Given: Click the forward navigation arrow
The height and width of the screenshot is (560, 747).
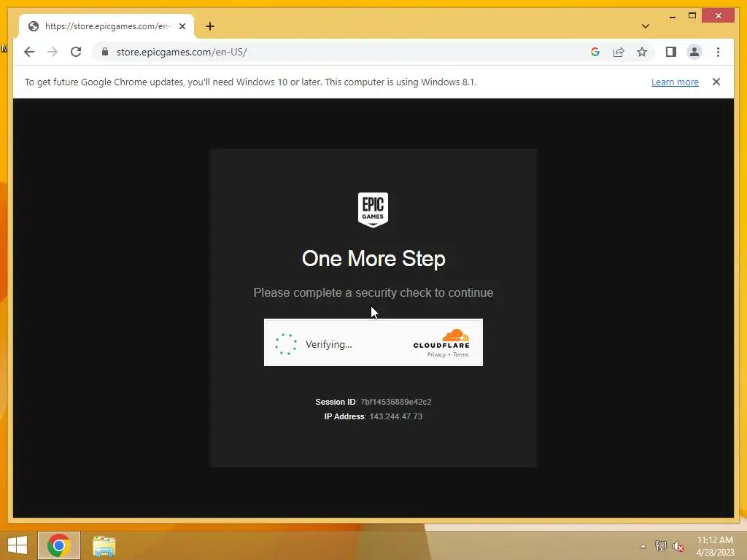Looking at the screenshot, I should point(53,52).
